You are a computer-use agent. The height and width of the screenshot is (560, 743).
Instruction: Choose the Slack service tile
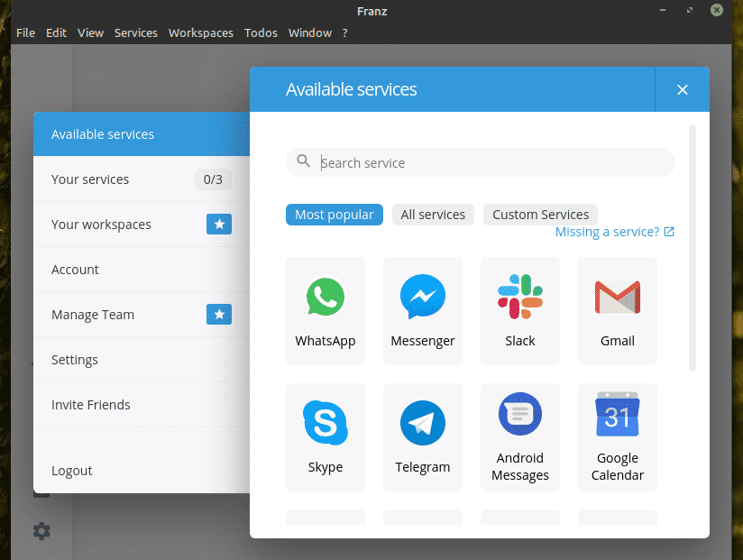519,310
